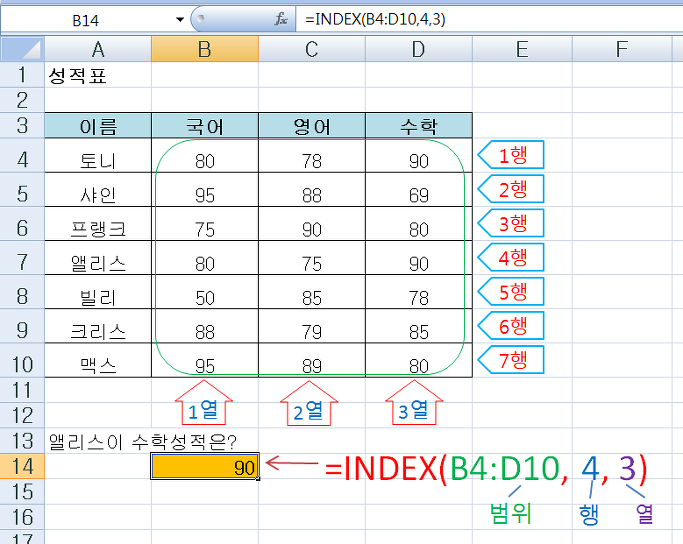
Task: Click the 국어 header cell
Action: pos(205,126)
